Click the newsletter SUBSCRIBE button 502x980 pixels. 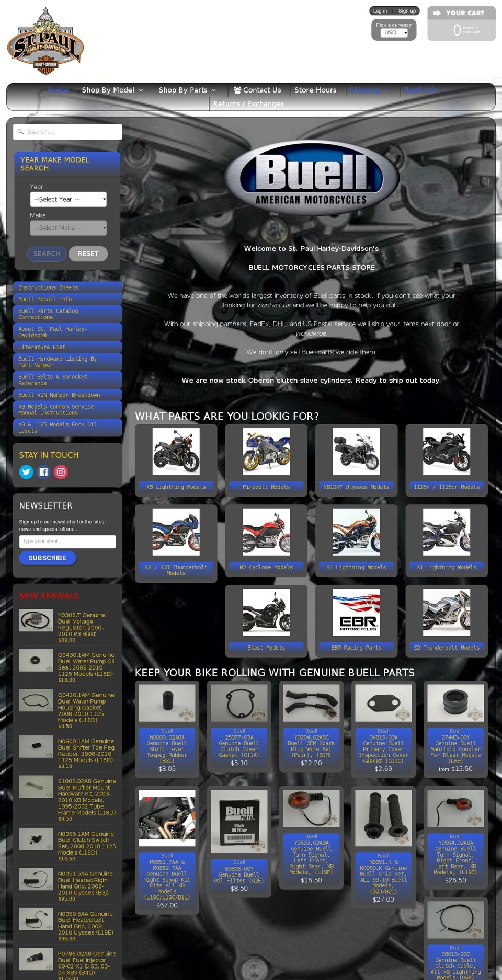pos(48,558)
